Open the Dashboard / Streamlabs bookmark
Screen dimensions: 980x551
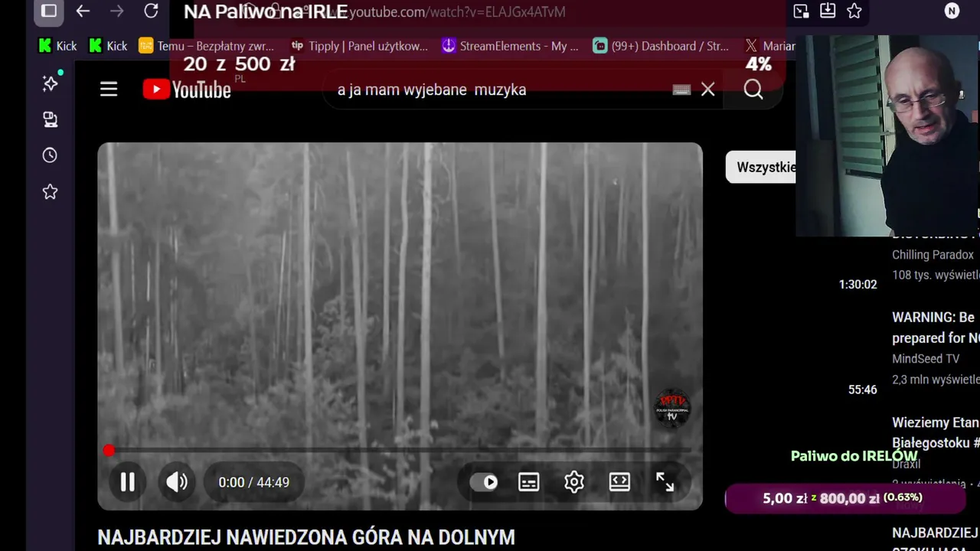click(661, 46)
